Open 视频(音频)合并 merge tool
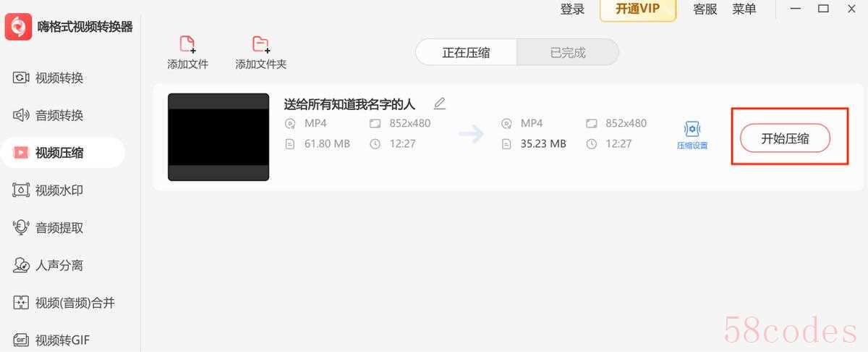The width and height of the screenshot is (868, 352). coord(64,303)
